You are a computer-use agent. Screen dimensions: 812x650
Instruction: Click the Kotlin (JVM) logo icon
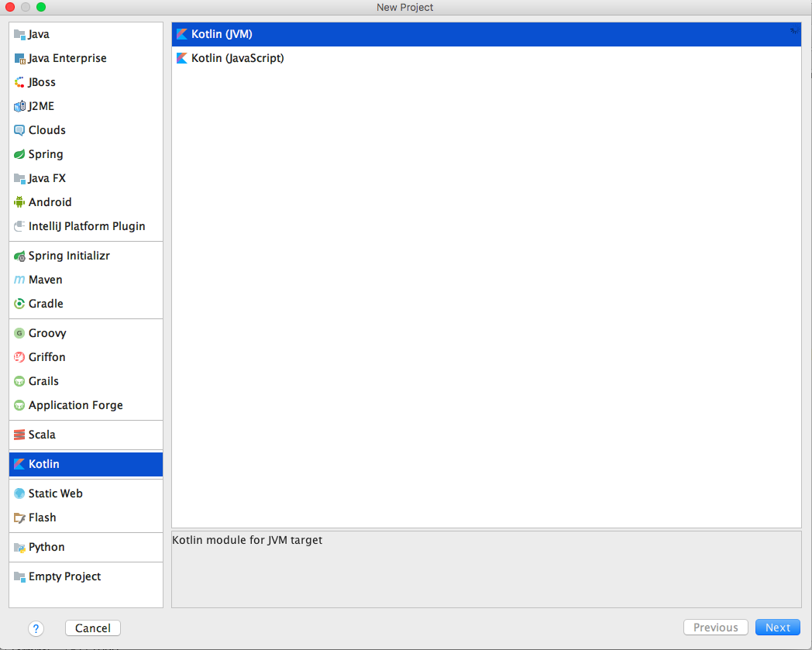[182, 34]
